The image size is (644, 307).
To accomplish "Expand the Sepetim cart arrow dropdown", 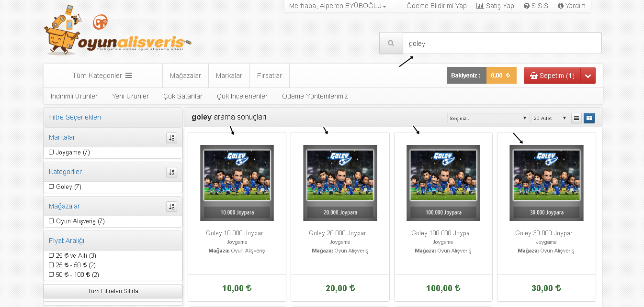I will pos(588,76).
